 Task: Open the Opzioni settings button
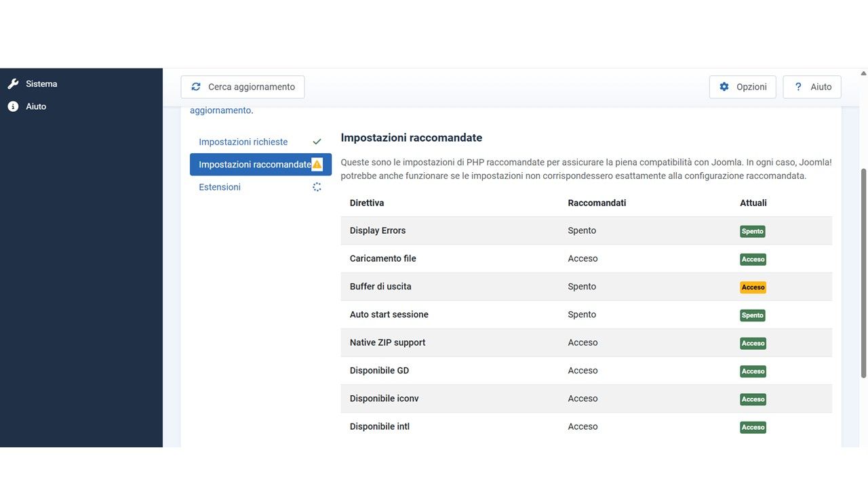(743, 87)
